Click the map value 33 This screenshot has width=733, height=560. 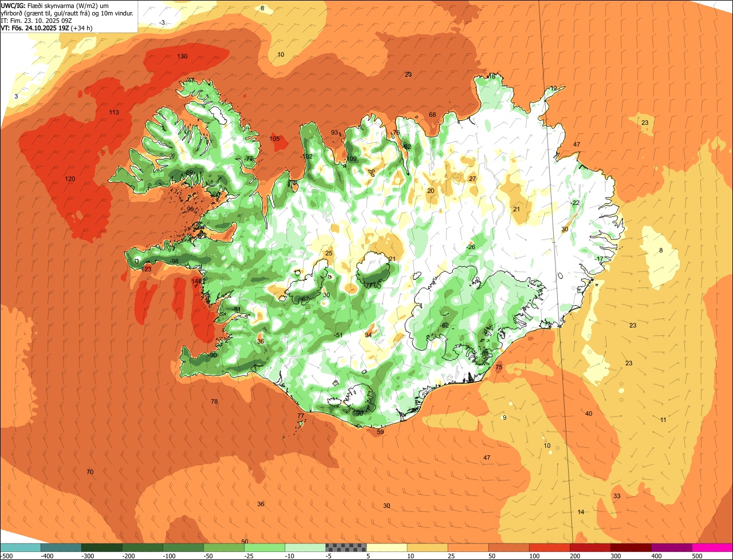pos(617,496)
